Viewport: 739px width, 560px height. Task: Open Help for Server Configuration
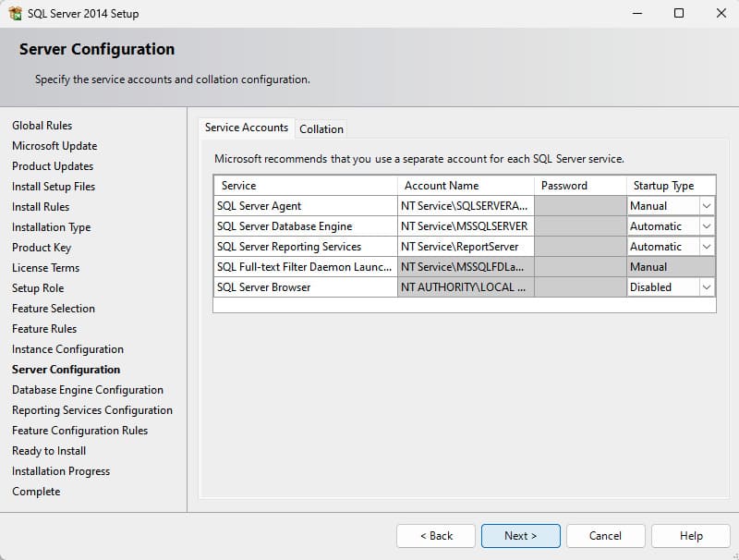[691, 536]
